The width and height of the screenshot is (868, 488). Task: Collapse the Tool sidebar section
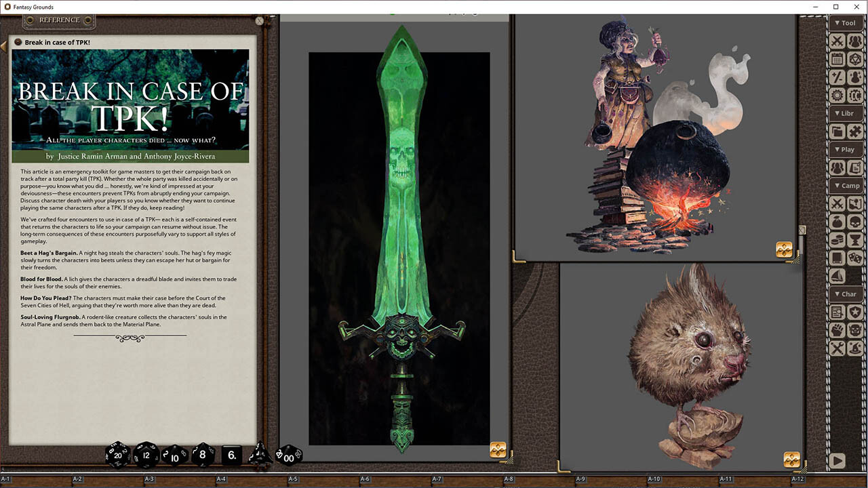click(x=846, y=22)
